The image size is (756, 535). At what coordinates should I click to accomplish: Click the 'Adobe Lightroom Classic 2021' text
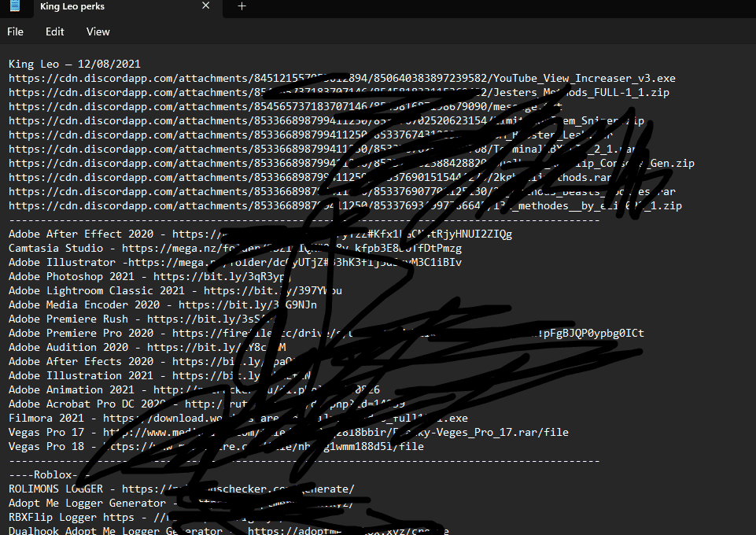(x=97, y=290)
